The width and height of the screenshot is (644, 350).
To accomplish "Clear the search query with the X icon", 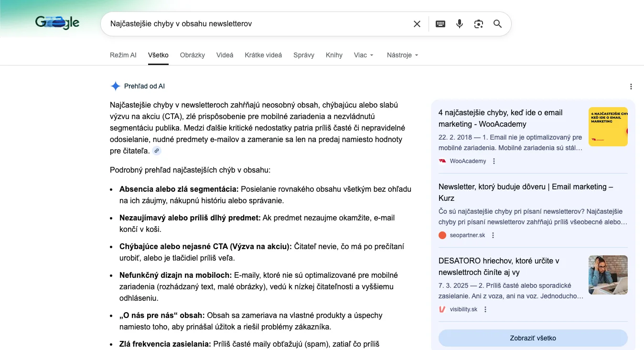I will click(417, 24).
